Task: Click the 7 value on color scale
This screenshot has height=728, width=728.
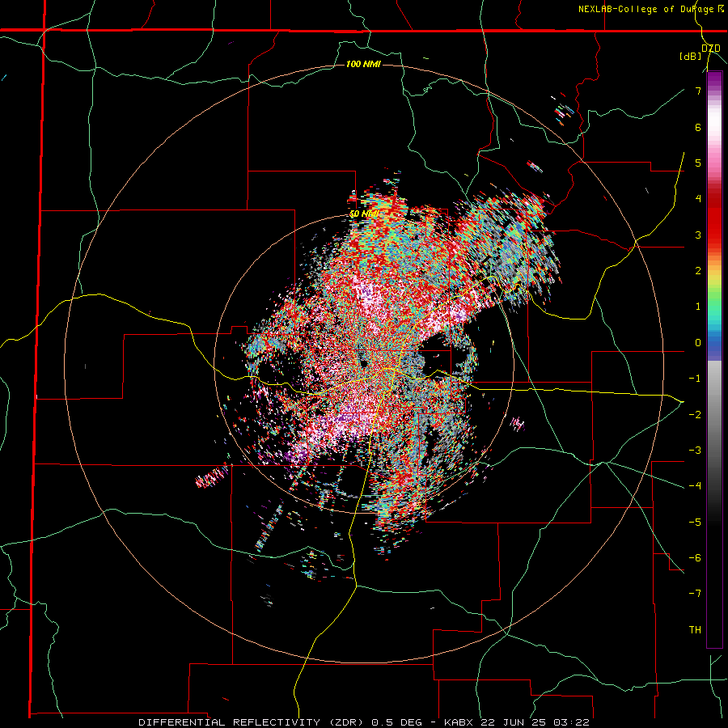Action: pos(698,91)
